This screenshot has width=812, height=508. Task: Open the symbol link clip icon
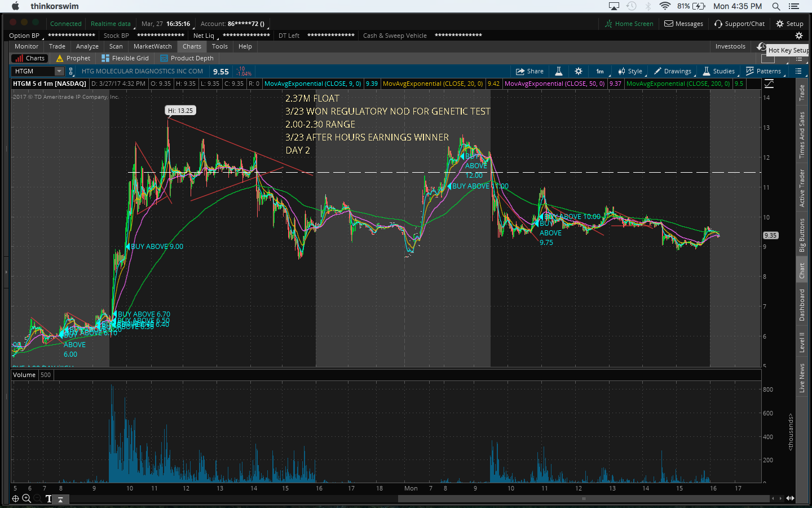[x=71, y=71]
